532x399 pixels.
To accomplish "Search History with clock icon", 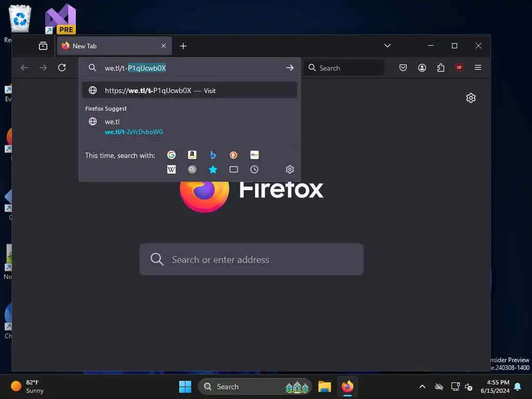I will [255, 169].
